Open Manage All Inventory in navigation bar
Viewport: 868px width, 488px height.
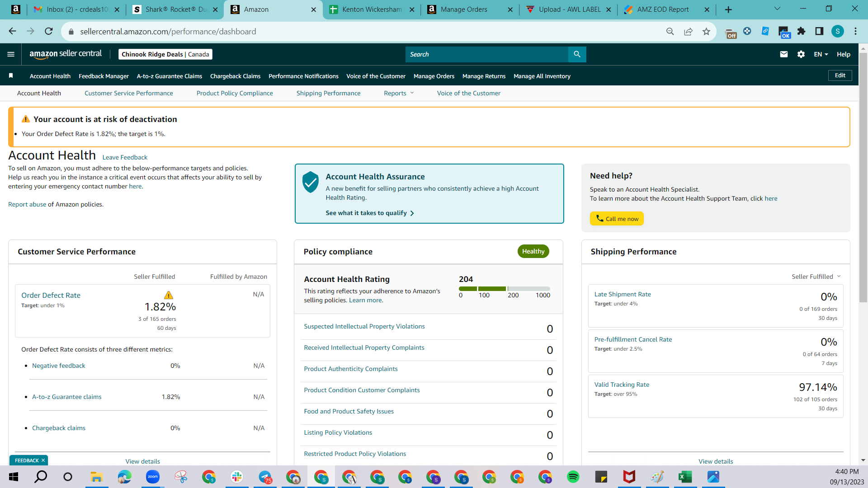542,76
